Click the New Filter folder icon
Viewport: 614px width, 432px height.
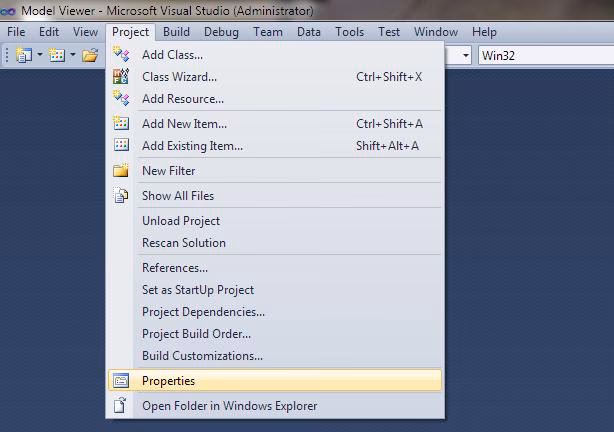point(121,170)
